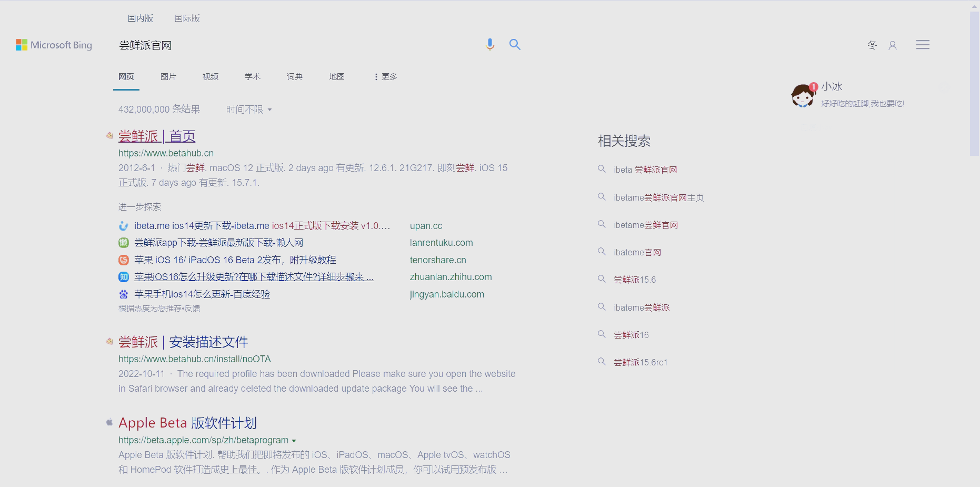Click the 反馈 feedback link

[x=193, y=309]
